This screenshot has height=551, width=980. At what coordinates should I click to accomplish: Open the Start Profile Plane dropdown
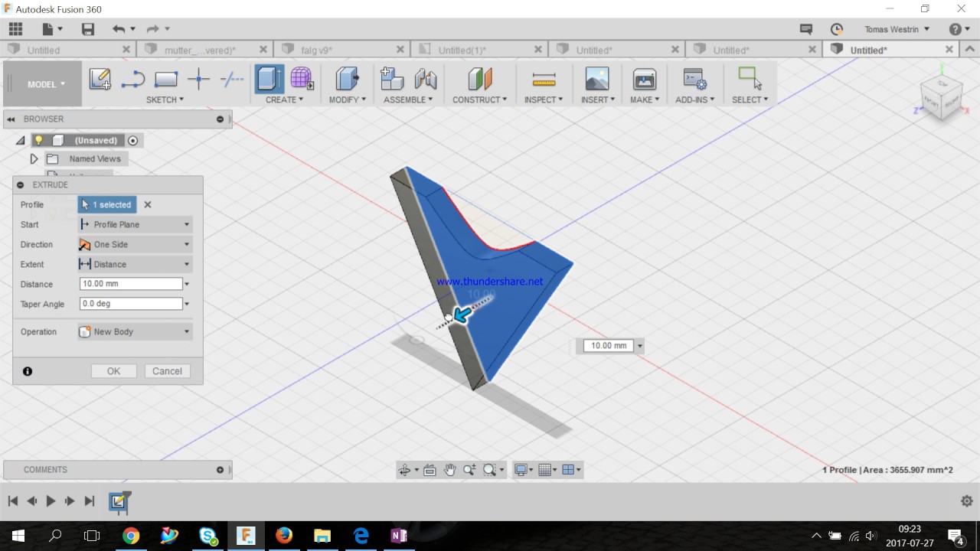[136, 225]
